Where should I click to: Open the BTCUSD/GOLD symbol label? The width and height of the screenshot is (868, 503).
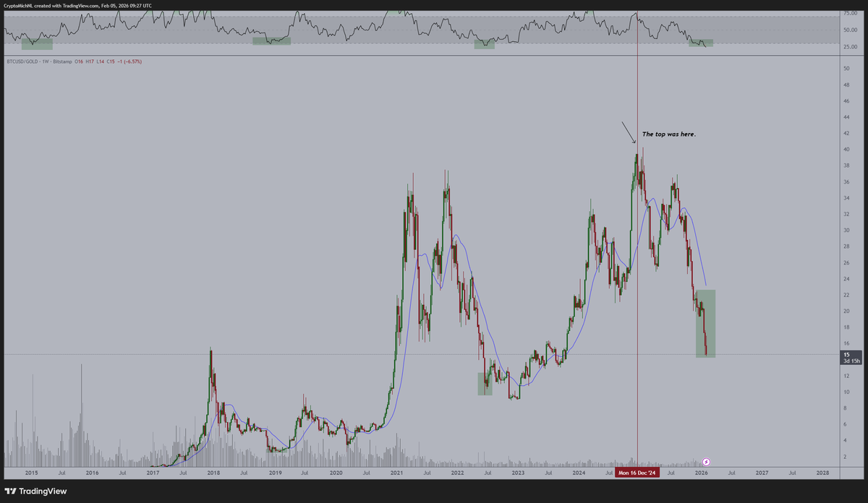(21, 61)
